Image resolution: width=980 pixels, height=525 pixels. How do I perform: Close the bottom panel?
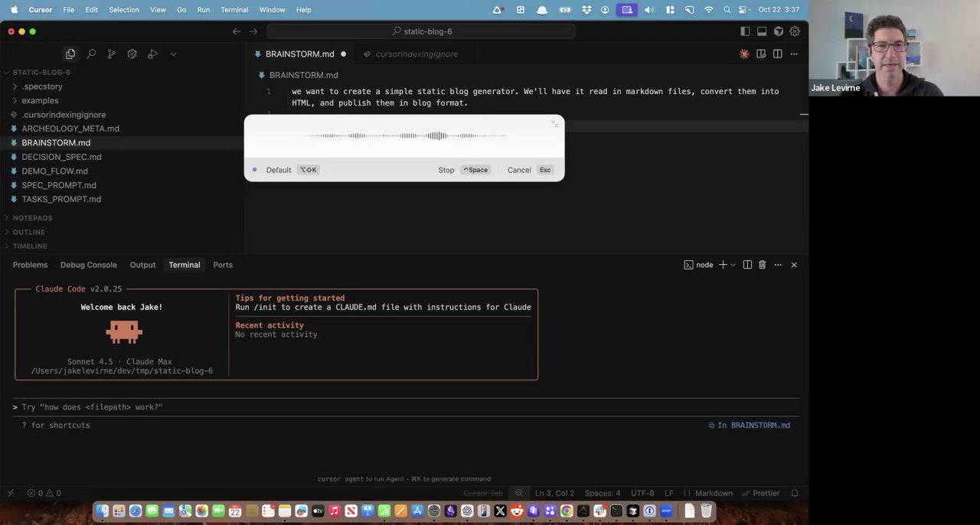coord(794,265)
